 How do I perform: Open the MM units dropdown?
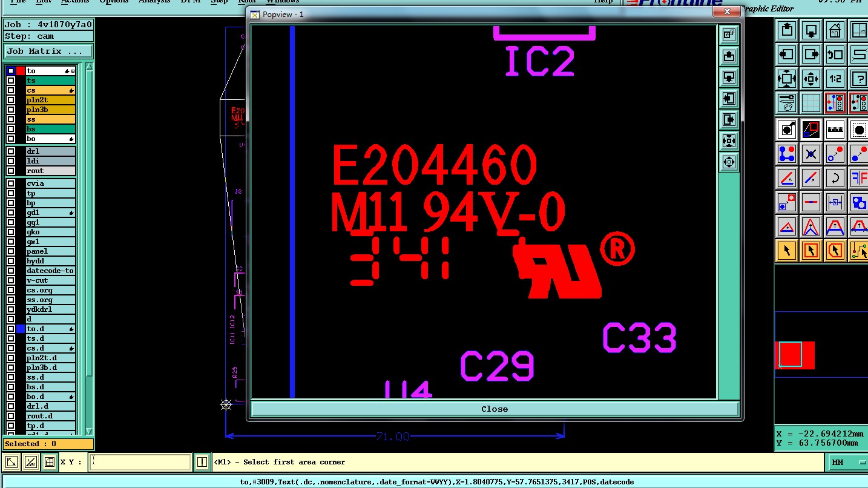(x=847, y=462)
